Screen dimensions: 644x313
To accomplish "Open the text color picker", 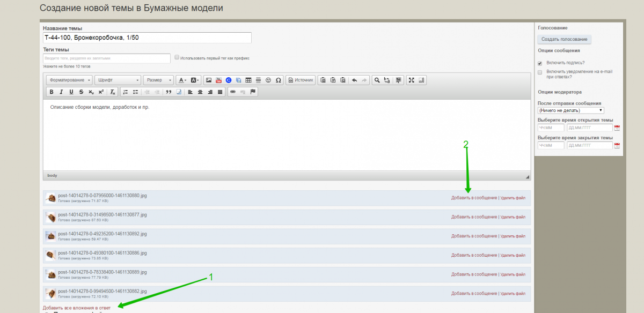I will [182, 80].
